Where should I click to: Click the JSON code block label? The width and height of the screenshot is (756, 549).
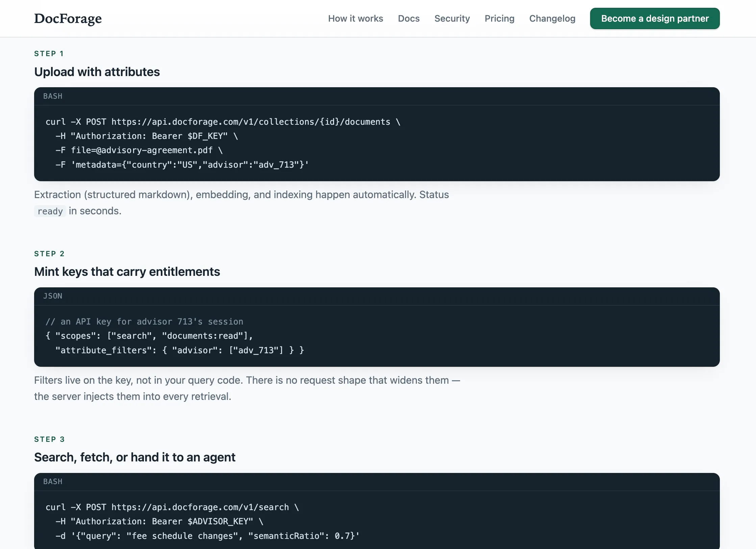53,296
